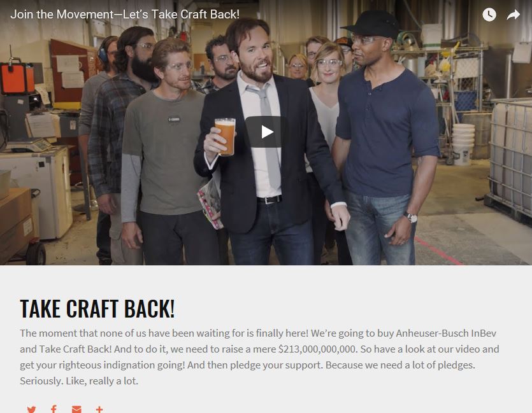Share the page via Twitter icon
532x413 pixels.
coord(32,409)
